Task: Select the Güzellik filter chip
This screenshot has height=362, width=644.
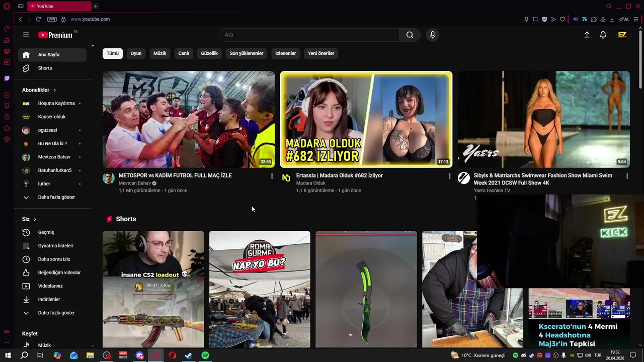Action: pos(209,53)
